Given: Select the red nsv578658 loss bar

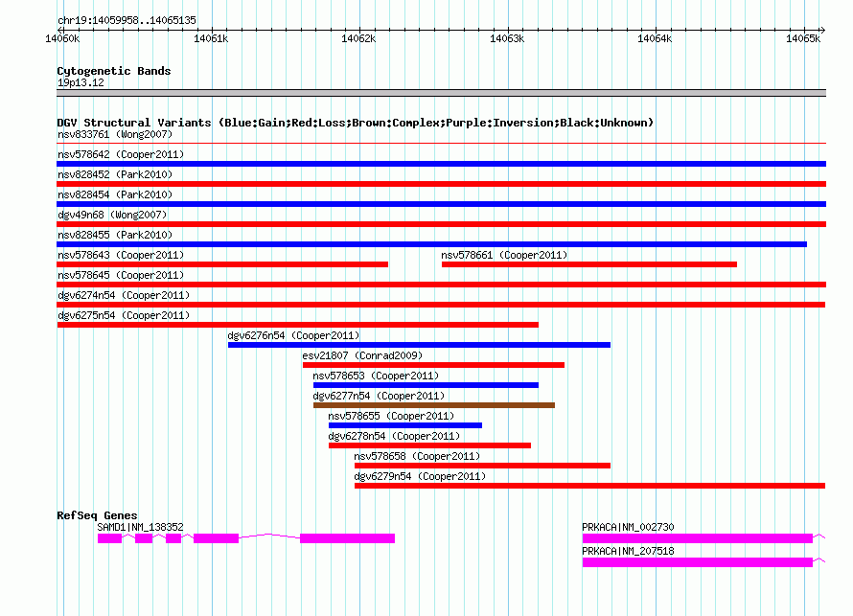Looking at the screenshot, I should click(482, 466).
